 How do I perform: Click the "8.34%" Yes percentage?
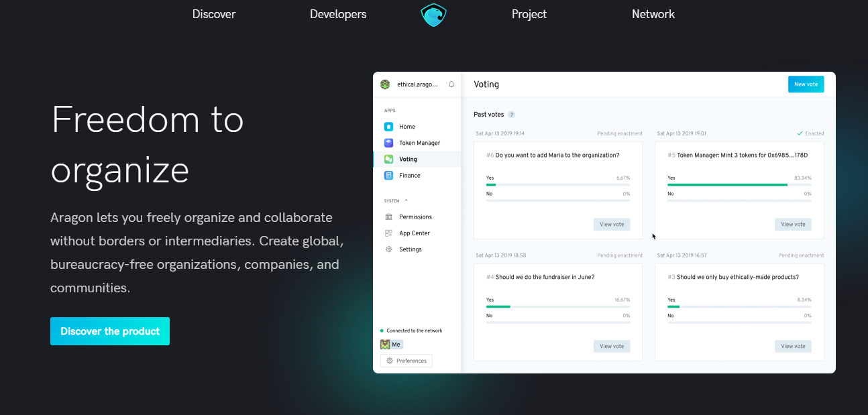pyautogui.click(x=804, y=300)
